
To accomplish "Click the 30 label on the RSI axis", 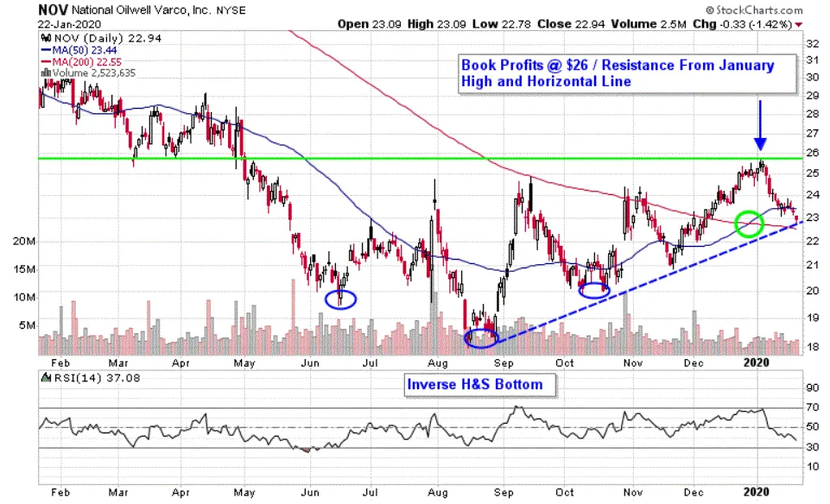I will click(x=813, y=447).
